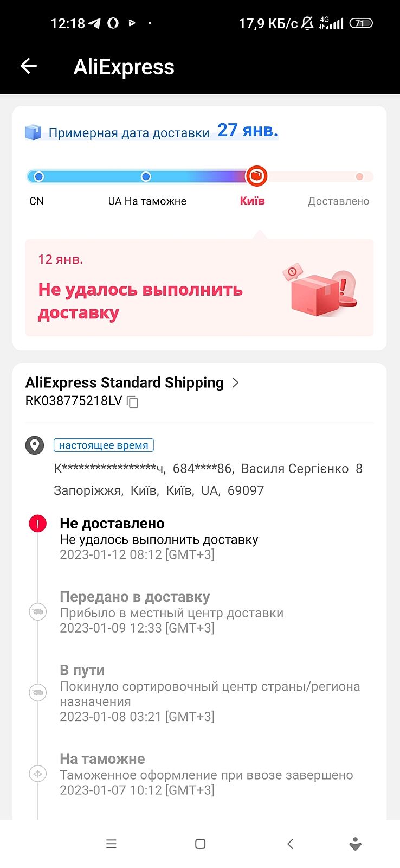This screenshot has height=868, width=400.
Task: Tap the anchor customs icon
Action: pyautogui.click(x=37, y=774)
